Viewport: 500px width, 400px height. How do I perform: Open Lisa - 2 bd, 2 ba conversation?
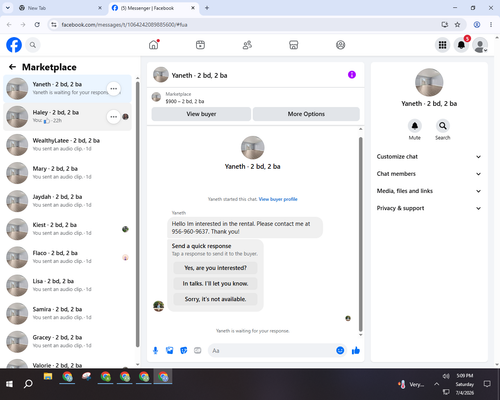67,285
